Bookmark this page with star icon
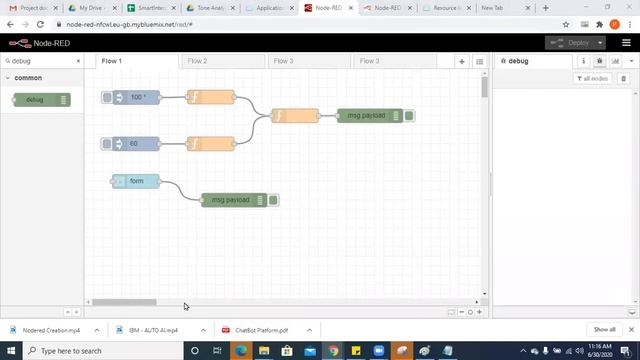The image size is (640, 360). point(566,24)
